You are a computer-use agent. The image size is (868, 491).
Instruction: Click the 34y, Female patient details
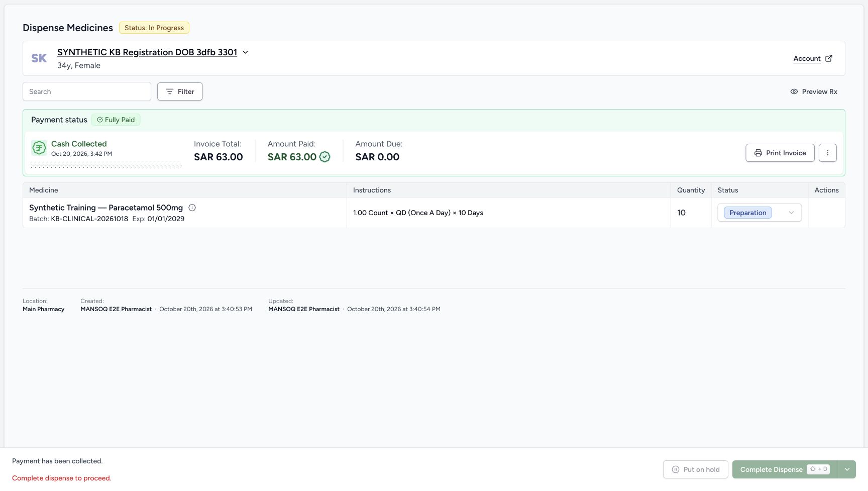click(79, 65)
